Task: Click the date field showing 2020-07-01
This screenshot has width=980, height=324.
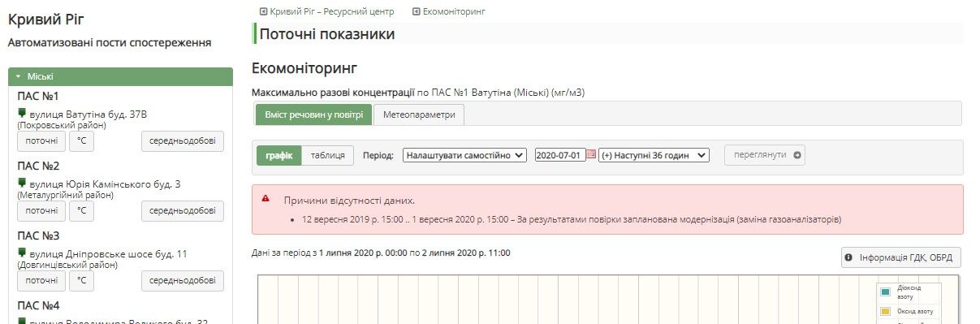Action: point(560,155)
